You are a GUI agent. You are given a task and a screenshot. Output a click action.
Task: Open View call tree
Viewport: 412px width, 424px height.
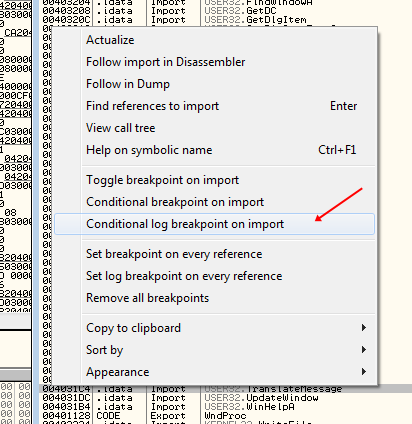point(215,128)
